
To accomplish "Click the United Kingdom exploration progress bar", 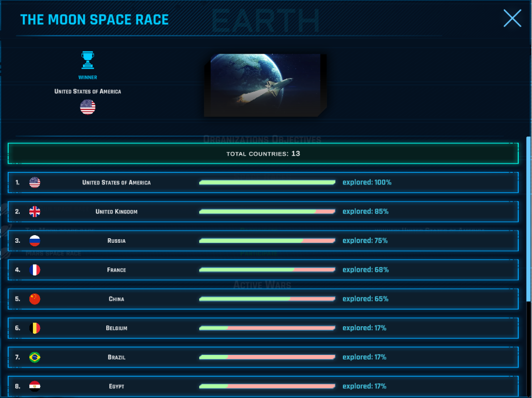I will click(267, 211).
